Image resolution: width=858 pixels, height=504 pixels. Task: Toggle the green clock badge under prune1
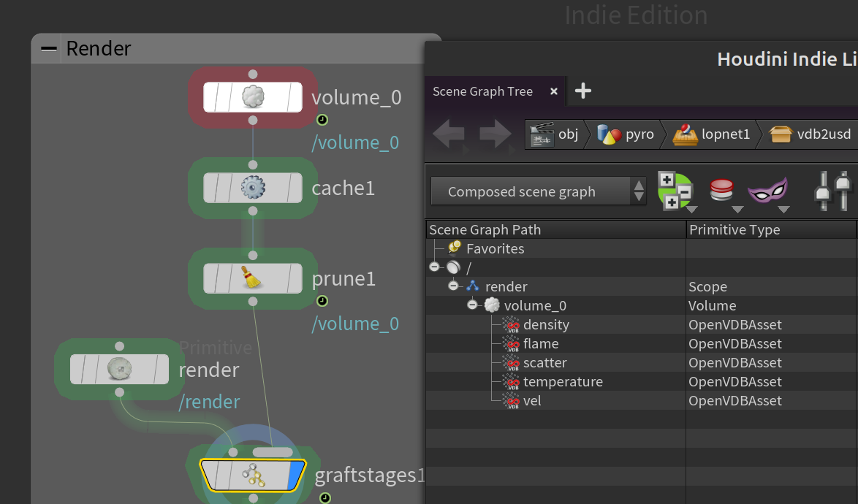pyautogui.click(x=322, y=301)
